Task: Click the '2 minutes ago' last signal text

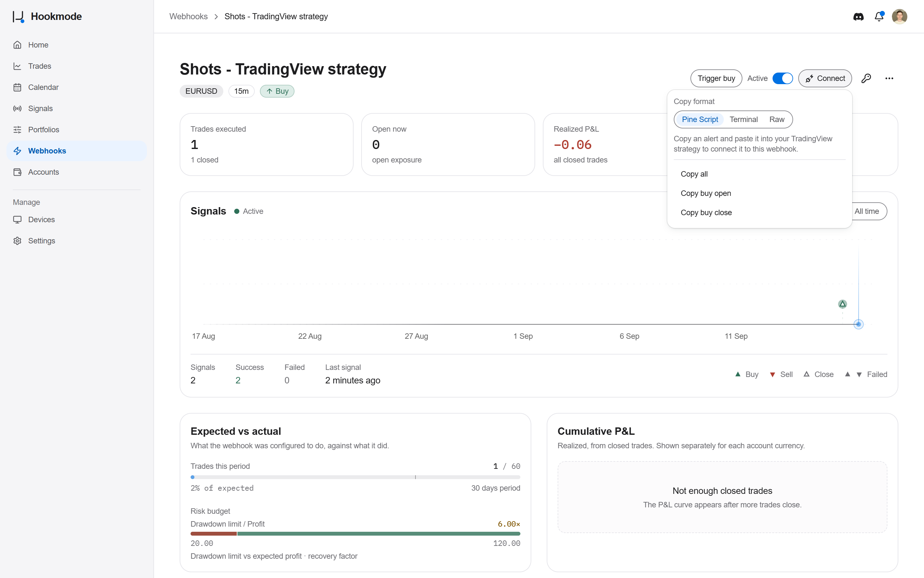Action: click(352, 381)
